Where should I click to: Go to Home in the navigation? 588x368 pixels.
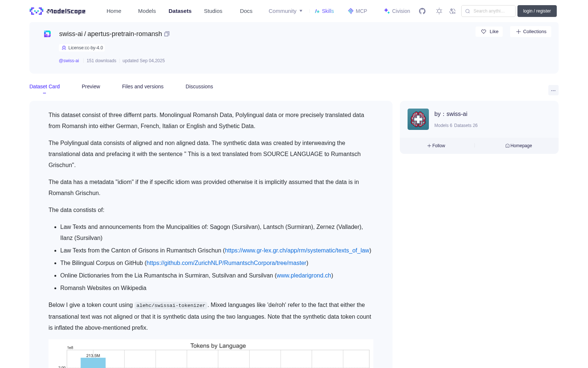[114, 11]
